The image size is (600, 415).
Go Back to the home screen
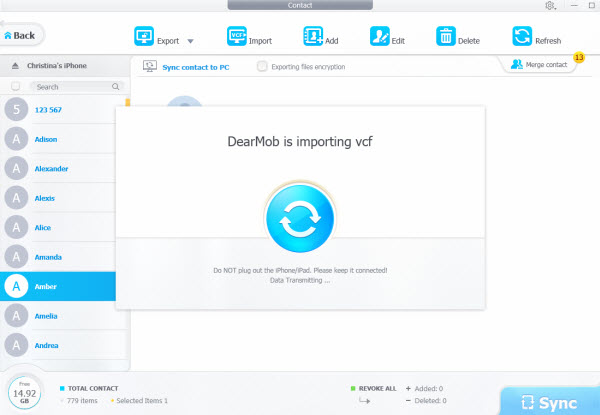pyautogui.click(x=20, y=36)
